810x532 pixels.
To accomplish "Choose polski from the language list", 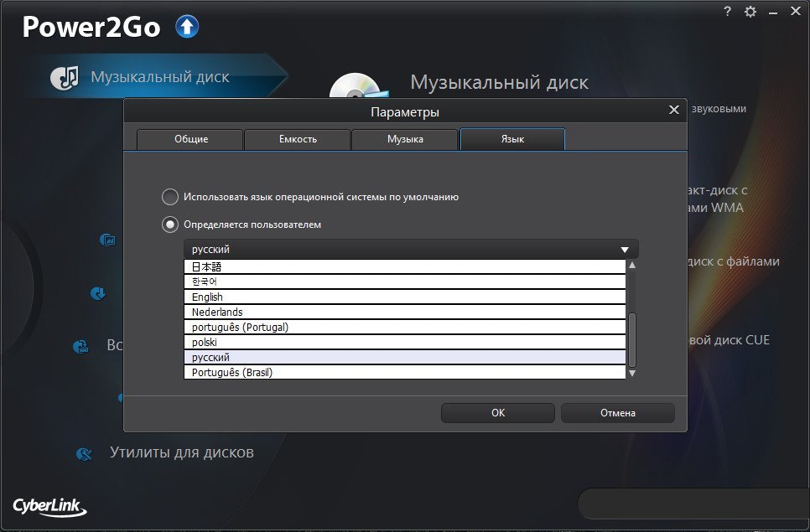I will [405, 342].
